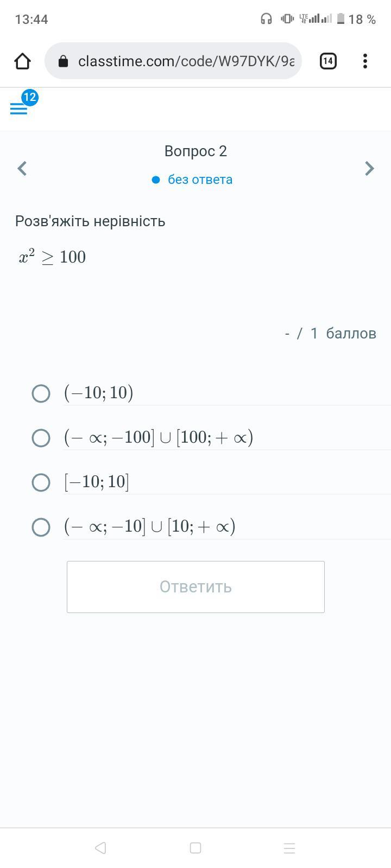This screenshot has width=391, height=868.
Task: Tap the Вопрос 2 question title
Action: tap(195, 151)
